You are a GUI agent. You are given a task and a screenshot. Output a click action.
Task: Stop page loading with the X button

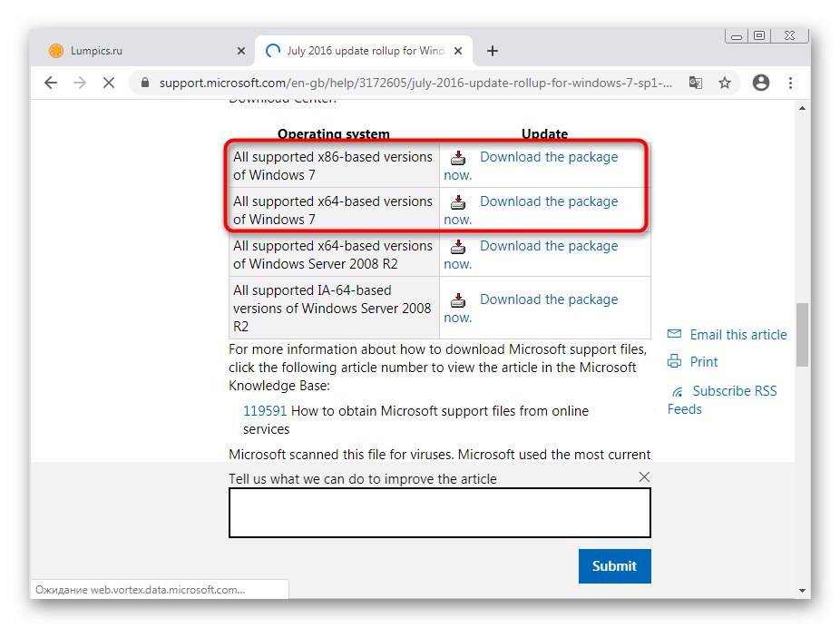click(109, 83)
